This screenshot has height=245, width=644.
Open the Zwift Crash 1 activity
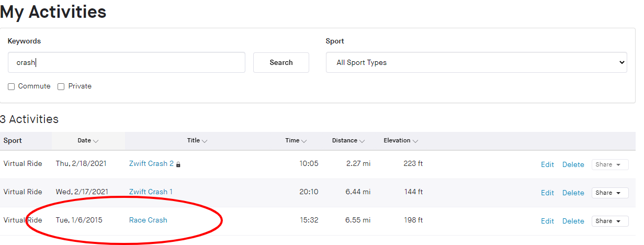pyautogui.click(x=151, y=192)
